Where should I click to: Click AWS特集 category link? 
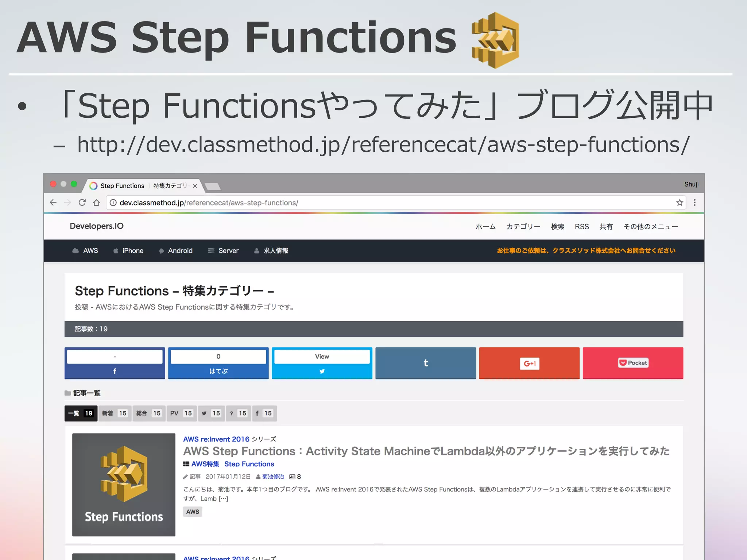point(205,464)
